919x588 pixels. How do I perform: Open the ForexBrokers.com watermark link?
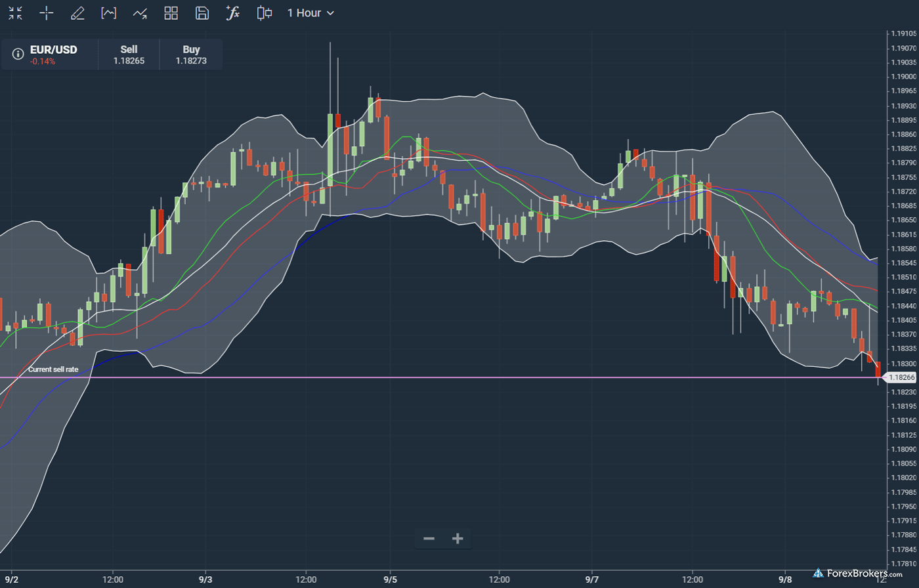pyautogui.click(x=858, y=574)
